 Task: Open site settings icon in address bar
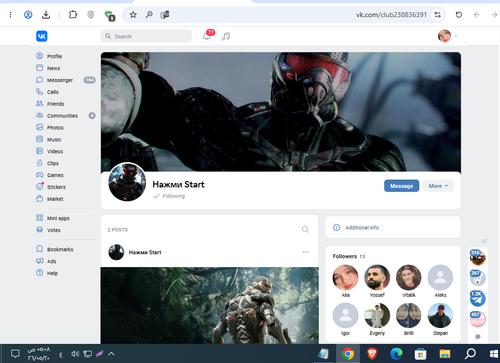pos(437,15)
